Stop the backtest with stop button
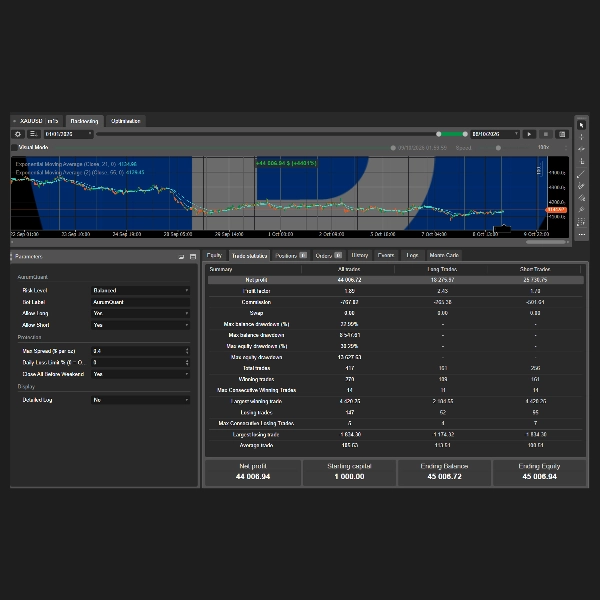600x600 pixels. pyautogui.click(x=546, y=134)
